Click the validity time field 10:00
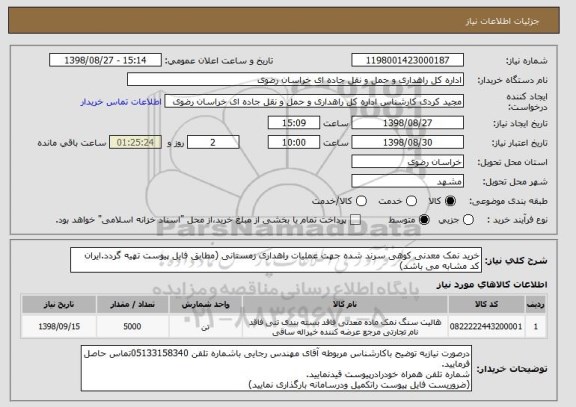The width and height of the screenshot is (576, 407). [294, 143]
